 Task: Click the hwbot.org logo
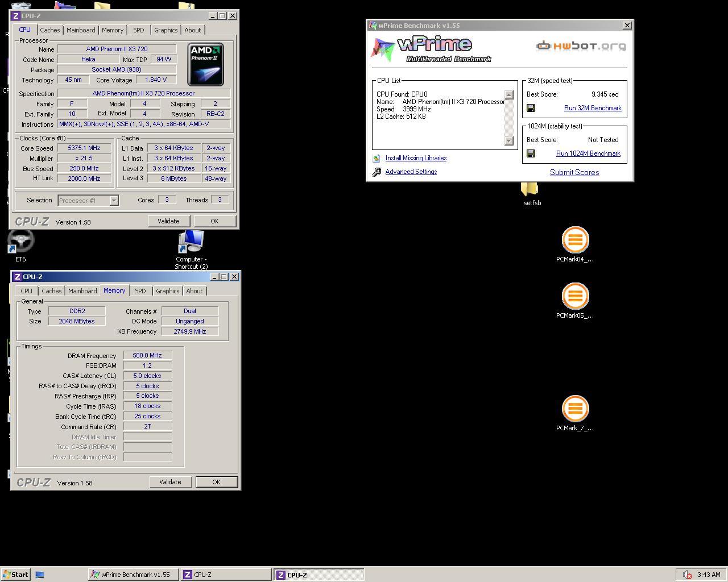point(581,46)
